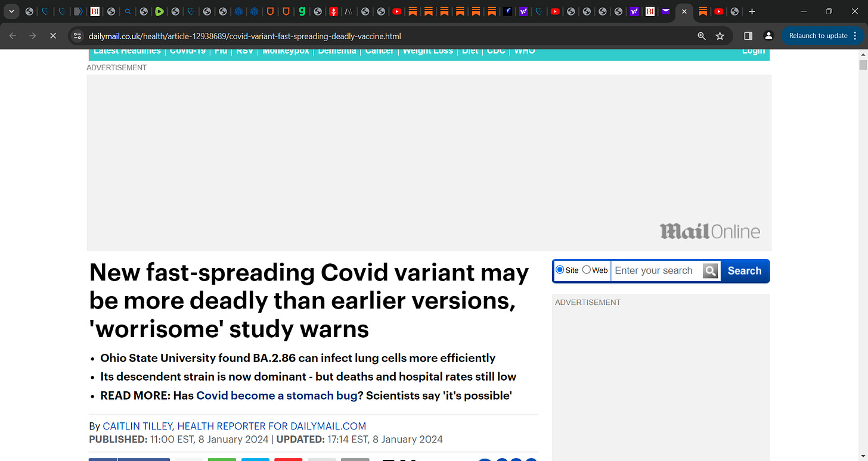868x461 pixels.
Task: Click the blue Search button
Action: 745,271
